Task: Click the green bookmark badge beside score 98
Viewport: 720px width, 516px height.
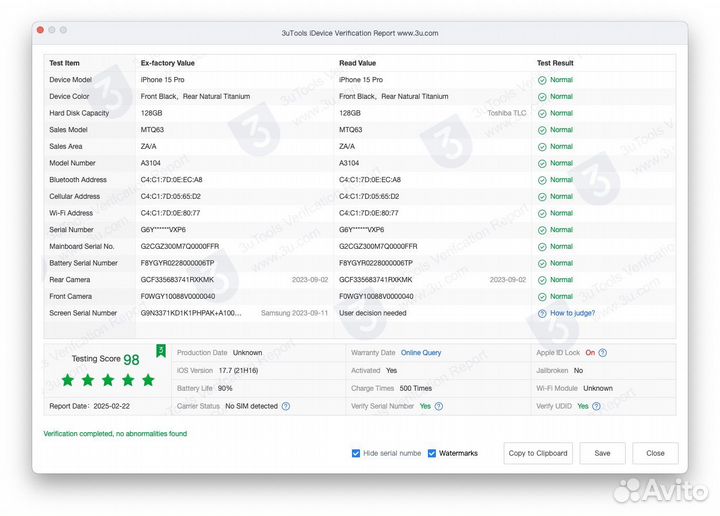Action: (160, 351)
